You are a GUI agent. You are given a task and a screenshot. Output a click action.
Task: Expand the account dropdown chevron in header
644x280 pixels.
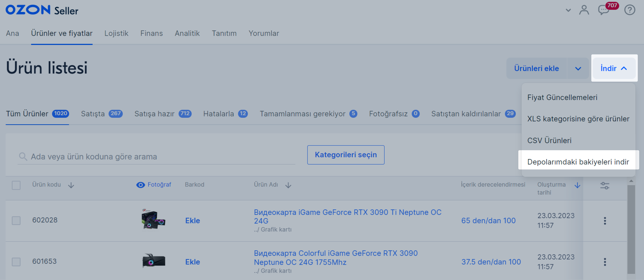568,10
